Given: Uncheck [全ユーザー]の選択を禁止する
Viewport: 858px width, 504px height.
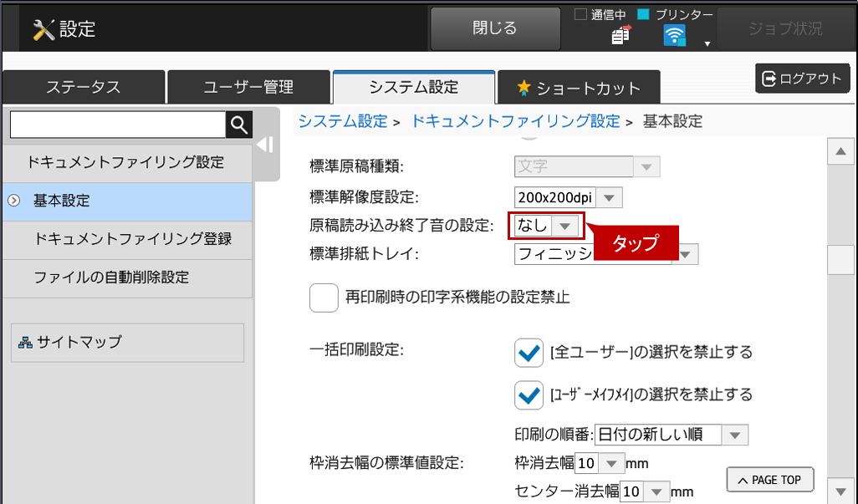Looking at the screenshot, I should pyautogui.click(x=529, y=353).
